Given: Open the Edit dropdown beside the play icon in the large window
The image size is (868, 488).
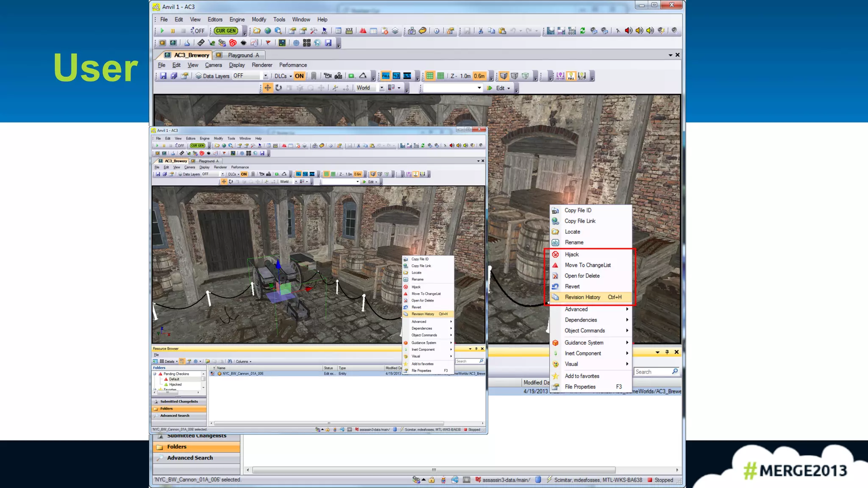Looking at the screenshot, I should click(x=503, y=88).
